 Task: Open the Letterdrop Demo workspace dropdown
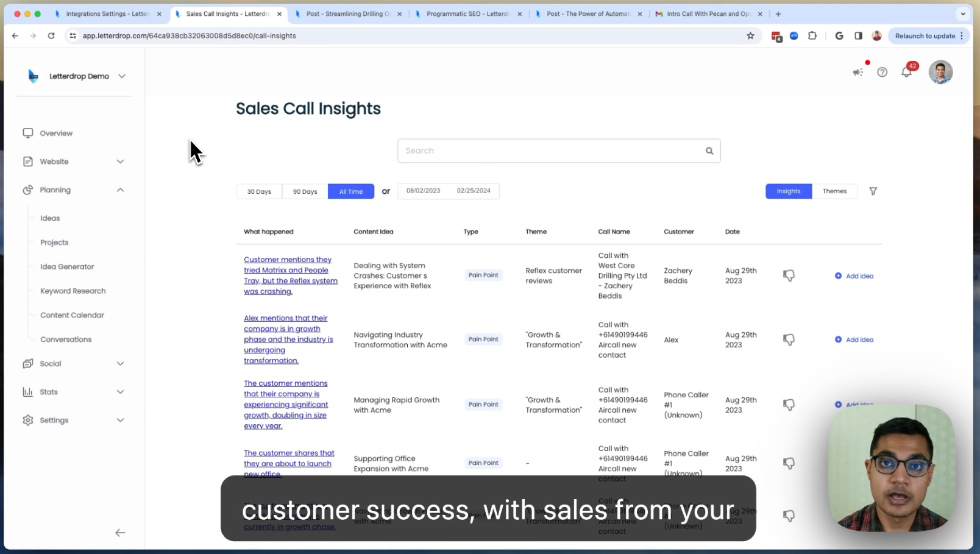pos(122,76)
